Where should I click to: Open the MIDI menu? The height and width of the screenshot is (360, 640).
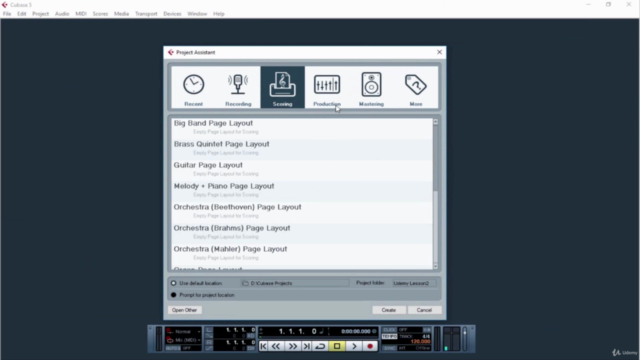click(81, 14)
